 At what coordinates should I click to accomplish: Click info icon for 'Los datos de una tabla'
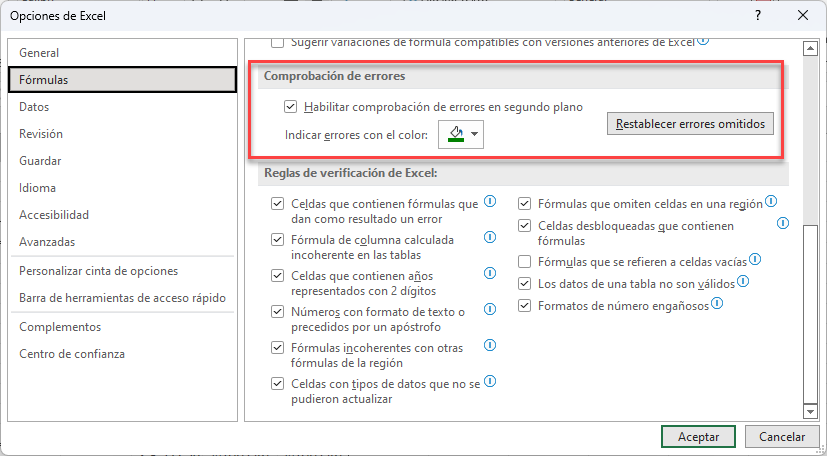click(x=743, y=281)
